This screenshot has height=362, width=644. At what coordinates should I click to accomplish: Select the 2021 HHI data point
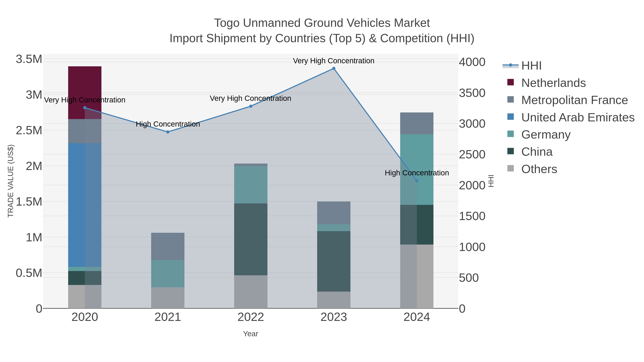(x=168, y=132)
